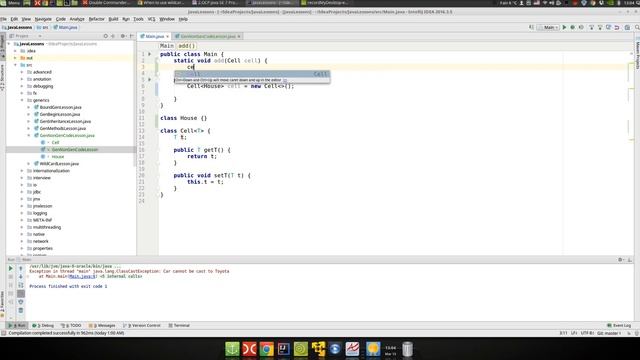Open the Messages tool window tab
Image resolution: width=640 pixels, height=360 pixels.
(102, 325)
